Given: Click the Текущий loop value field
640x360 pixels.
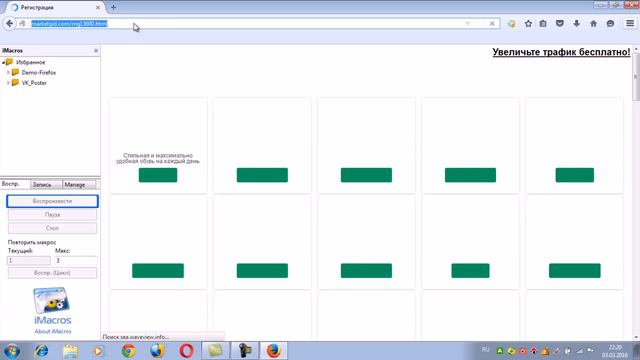Looking at the screenshot, I should pos(29,260).
